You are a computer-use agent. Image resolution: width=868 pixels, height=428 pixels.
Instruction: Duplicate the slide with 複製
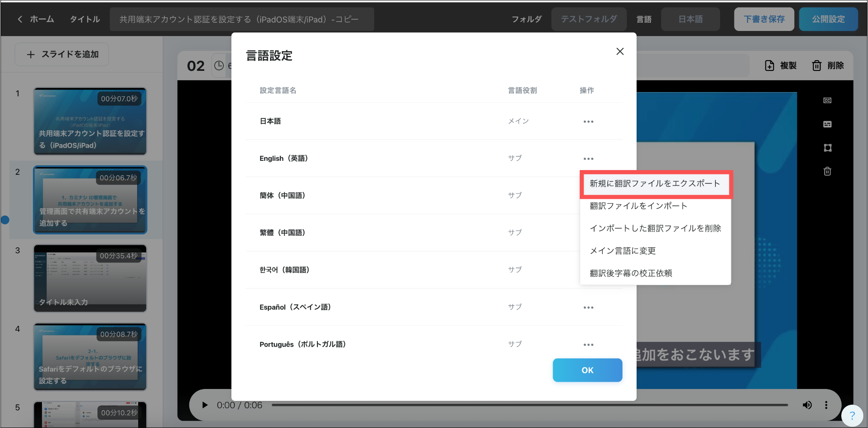(781, 66)
